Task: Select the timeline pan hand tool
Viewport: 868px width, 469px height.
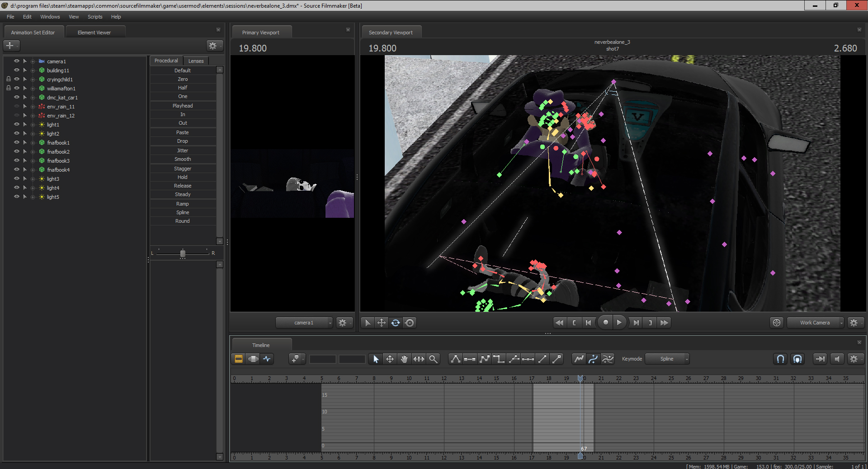Action: (x=404, y=359)
